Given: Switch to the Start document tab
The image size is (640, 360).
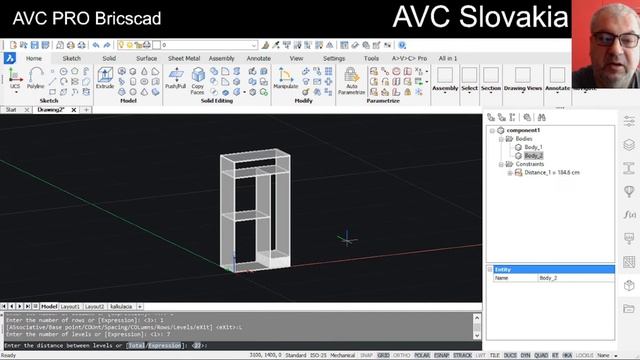Looking at the screenshot, I should (11, 110).
